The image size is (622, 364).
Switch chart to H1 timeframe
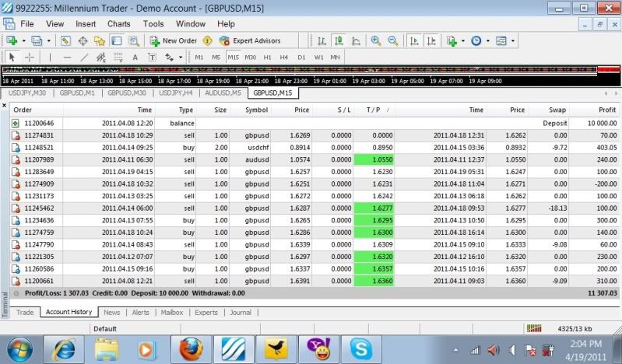pyautogui.click(x=267, y=57)
